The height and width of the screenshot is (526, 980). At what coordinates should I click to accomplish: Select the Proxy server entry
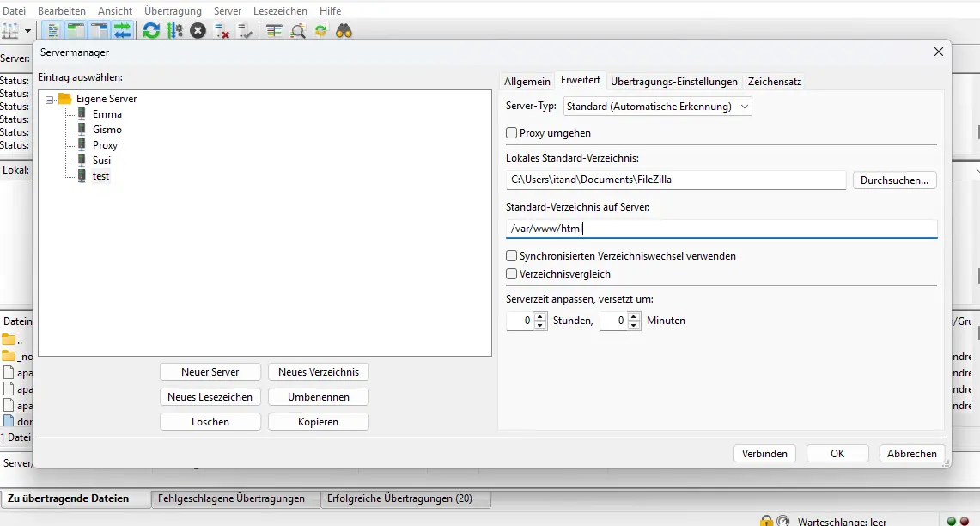click(x=105, y=145)
